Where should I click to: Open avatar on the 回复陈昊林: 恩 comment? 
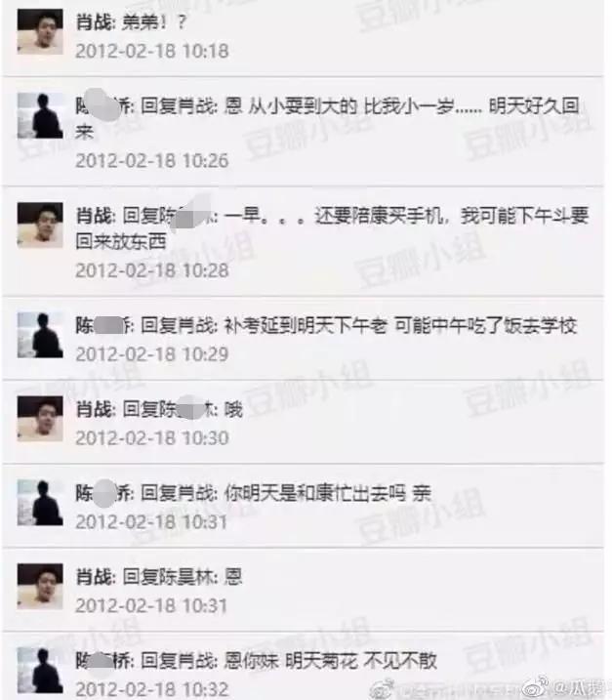tap(40, 587)
